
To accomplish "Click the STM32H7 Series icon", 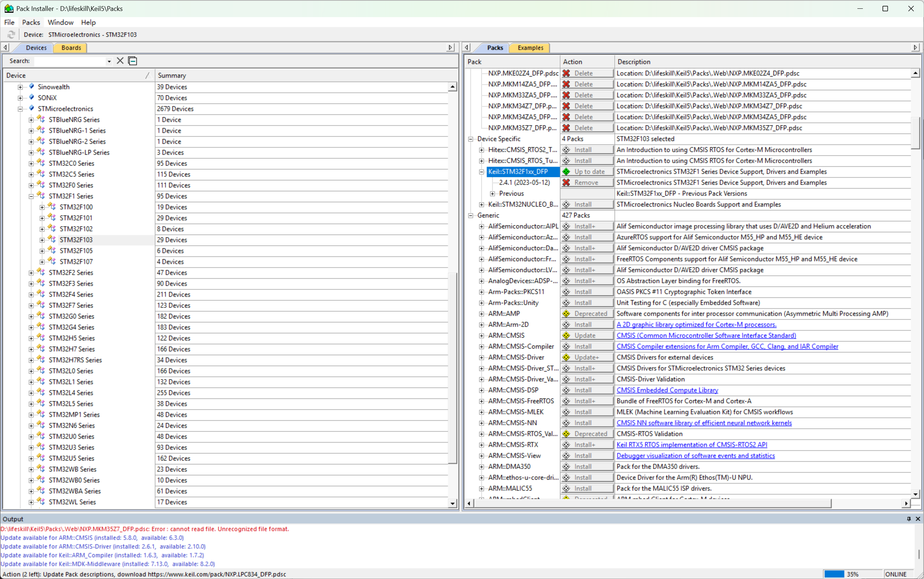I will point(41,349).
